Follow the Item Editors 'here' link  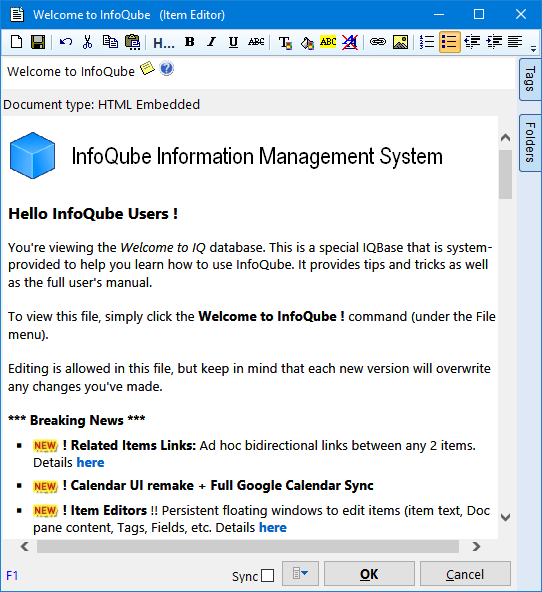(x=273, y=528)
